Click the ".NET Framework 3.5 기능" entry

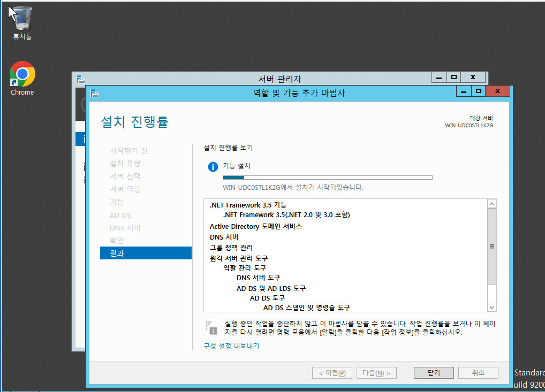coord(248,205)
